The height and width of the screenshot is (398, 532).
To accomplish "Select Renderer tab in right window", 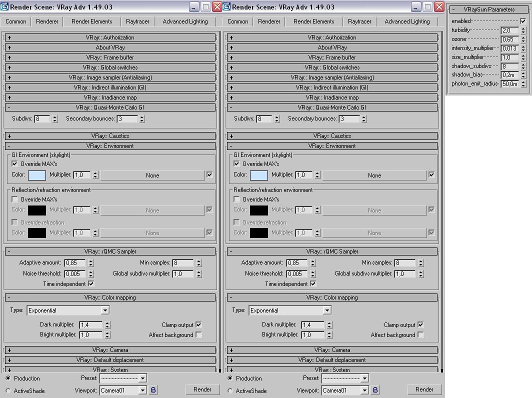I will [269, 21].
